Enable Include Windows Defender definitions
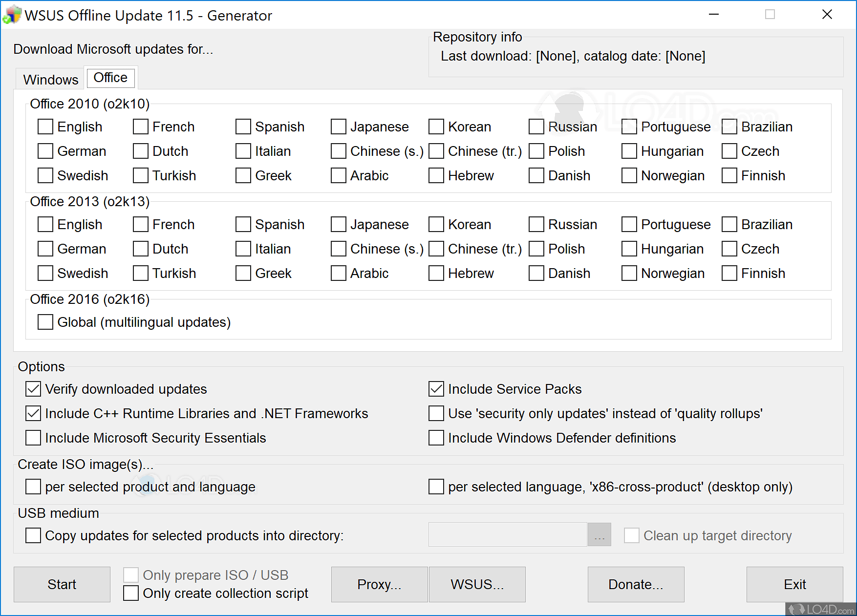The image size is (857, 616). [435, 438]
